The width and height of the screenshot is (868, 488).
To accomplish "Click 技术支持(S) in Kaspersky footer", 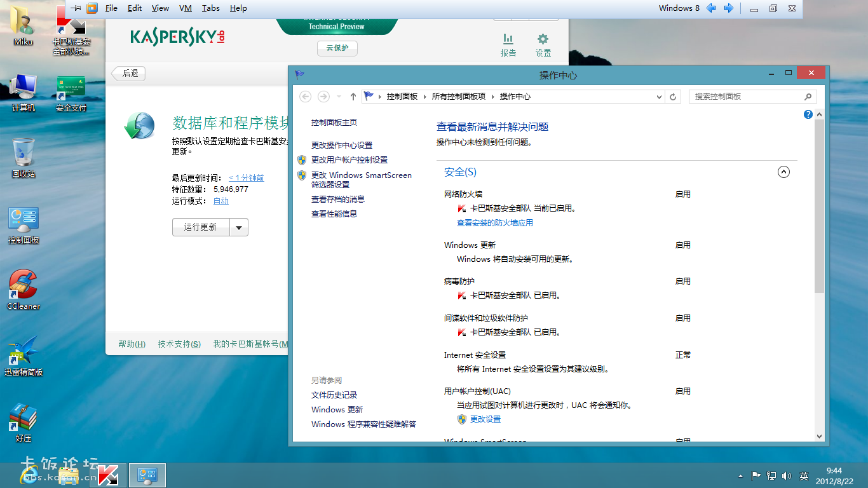I will pyautogui.click(x=179, y=344).
